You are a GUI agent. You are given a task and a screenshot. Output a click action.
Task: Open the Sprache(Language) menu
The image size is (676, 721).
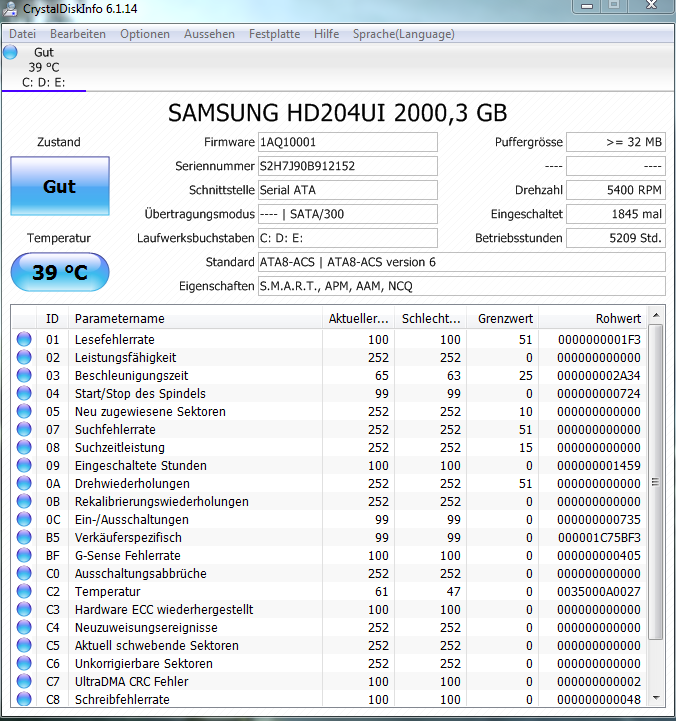pos(404,34)
